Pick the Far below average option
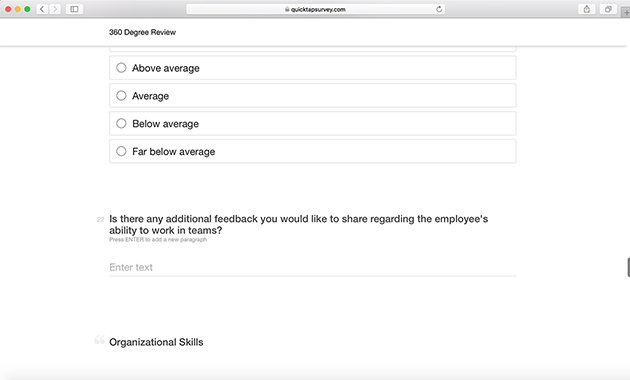Image resolution: width=630 pixels, height=380 pixels. tap(313, 151)
